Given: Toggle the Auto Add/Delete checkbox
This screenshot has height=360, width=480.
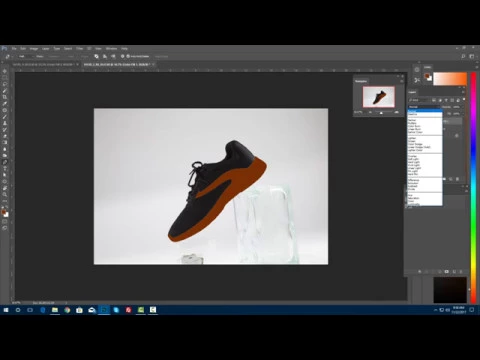Looking at the screenshot, I should coord(128,56).
